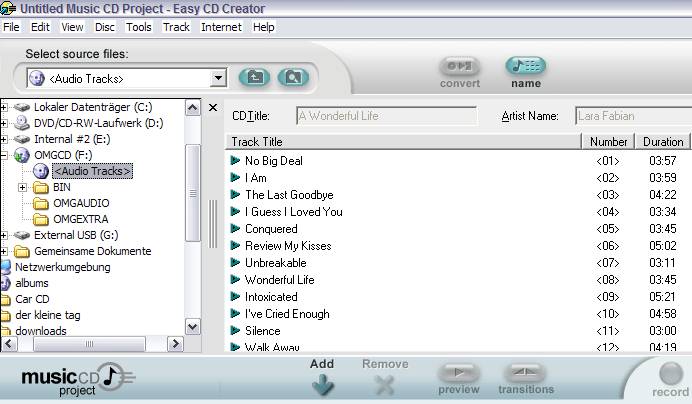Close the CD info pane with X
This screenshot has width=692, height=404.
(x=213, y=107)
